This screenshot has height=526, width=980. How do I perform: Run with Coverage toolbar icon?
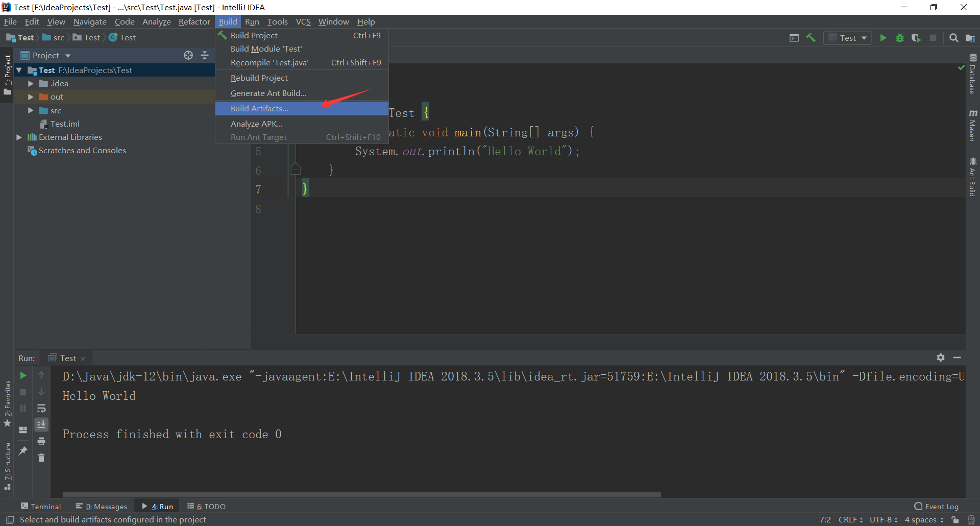916,38
